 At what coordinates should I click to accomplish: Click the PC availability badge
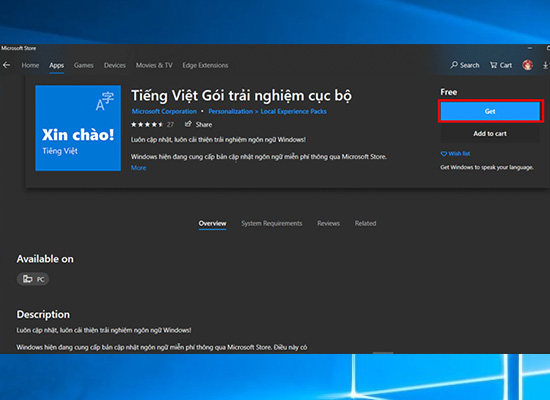coord(33,279)
